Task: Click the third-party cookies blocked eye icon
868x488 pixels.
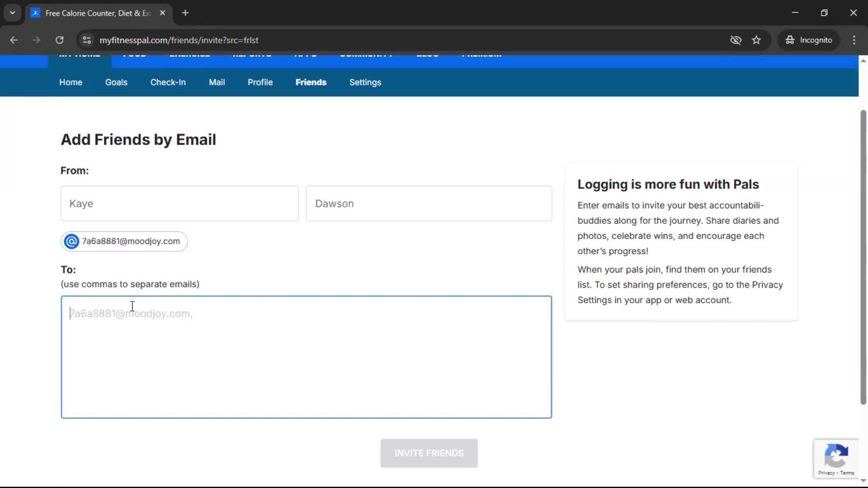Action: [x=736, y=40]
